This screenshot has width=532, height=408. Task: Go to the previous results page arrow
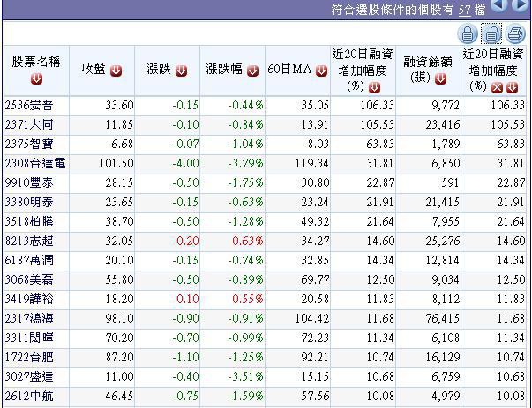[498, 4]
